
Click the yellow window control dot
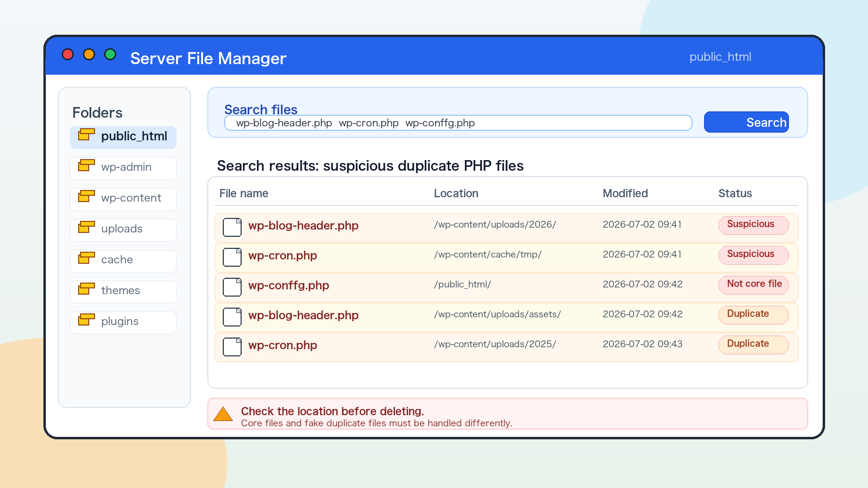tap(89, 54)
